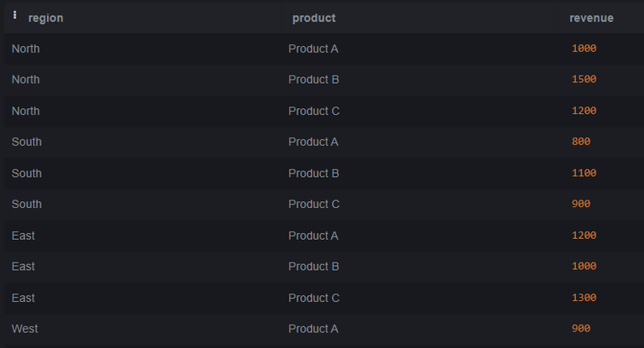
Task: Select Product C cell in the South row
Action: [x=314, y=204]
